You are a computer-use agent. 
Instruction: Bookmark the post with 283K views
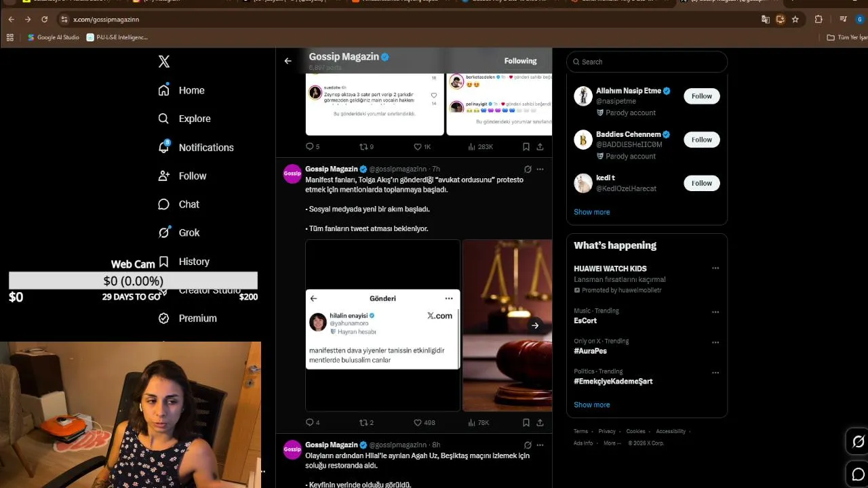click(526, 146)
